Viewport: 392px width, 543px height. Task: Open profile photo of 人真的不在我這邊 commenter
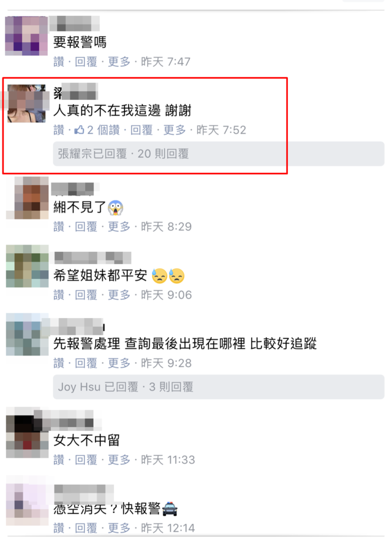click(26, 103)
